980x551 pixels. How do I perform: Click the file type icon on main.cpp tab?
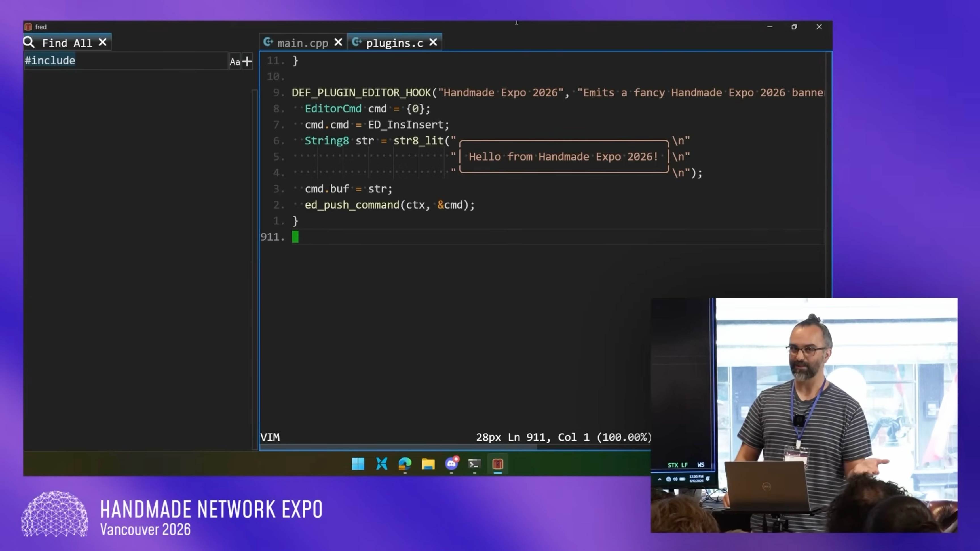268,42
